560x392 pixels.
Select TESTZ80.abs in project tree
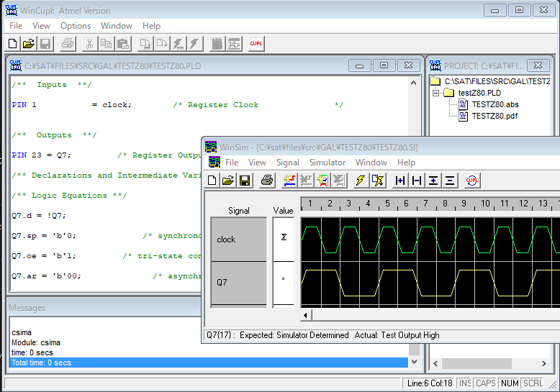[x=495, y=104]
